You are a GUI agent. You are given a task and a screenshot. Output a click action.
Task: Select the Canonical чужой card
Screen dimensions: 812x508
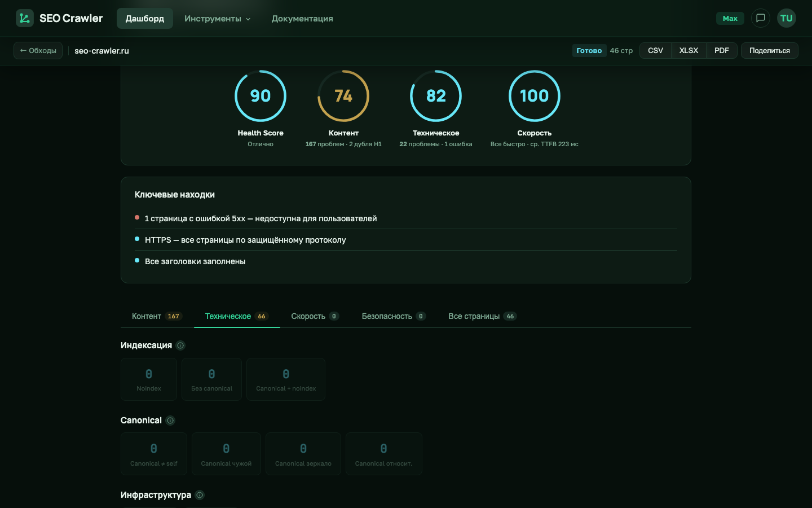coord(226,454)
